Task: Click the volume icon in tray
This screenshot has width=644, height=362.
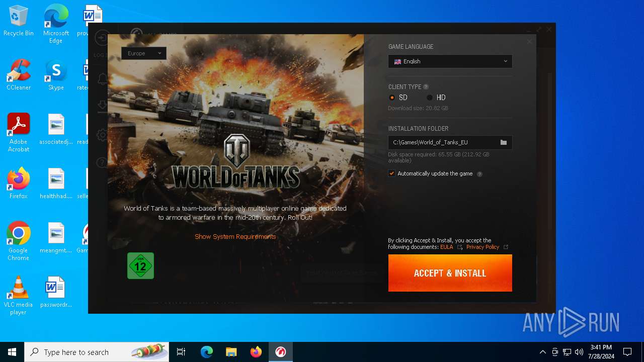Action: tap(579, 352)
